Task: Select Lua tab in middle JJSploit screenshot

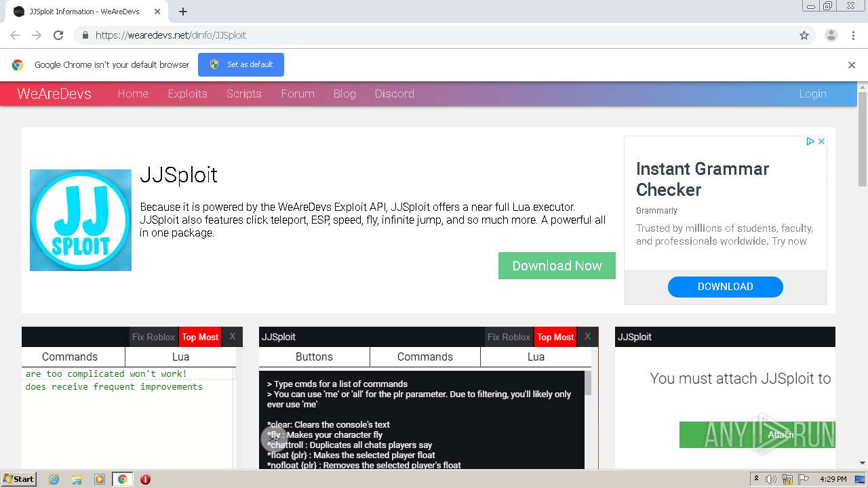Action: [x=536, y=357]
